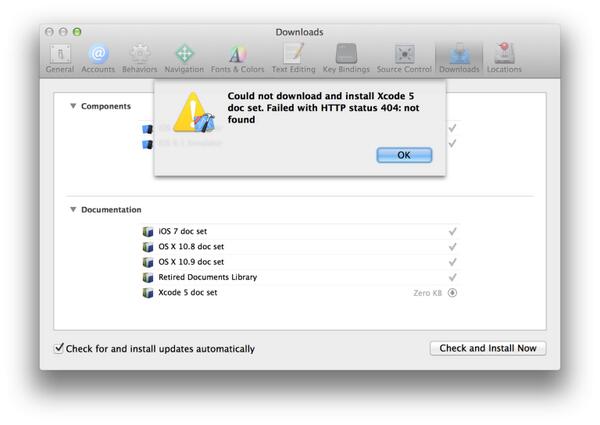Select the iOS 7 doc set row
Image resolution: width=600 pixels, height=425 pixels.
(x=300, y=231)
